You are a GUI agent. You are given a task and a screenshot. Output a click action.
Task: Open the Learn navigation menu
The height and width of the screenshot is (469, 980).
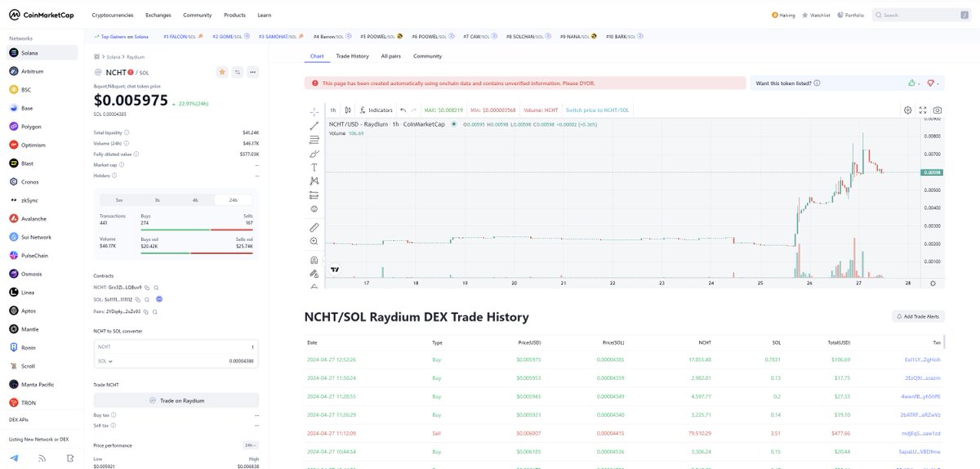(265, 15)
